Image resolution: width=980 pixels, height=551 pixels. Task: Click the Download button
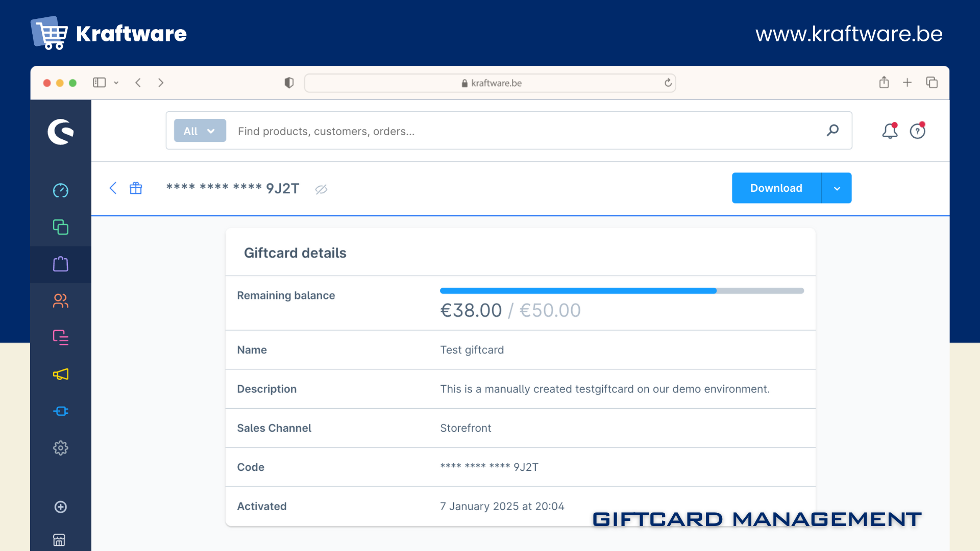tap(776, 188)
